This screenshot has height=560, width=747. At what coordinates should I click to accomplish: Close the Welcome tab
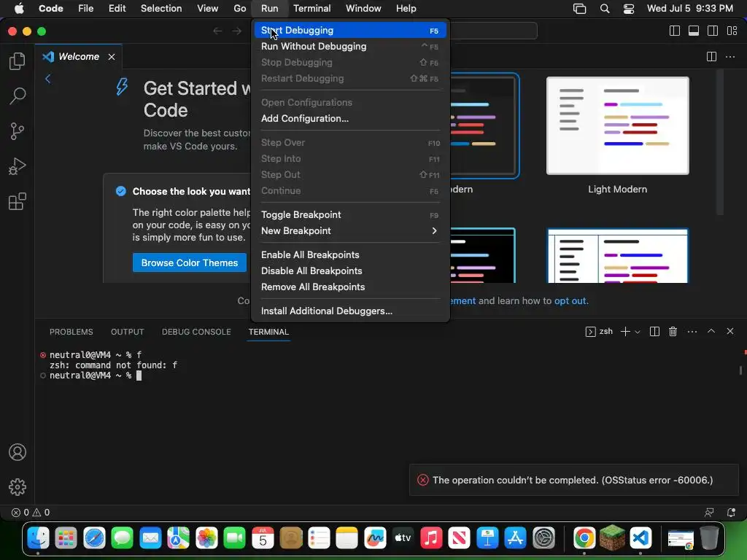click(x=112, y=57)
